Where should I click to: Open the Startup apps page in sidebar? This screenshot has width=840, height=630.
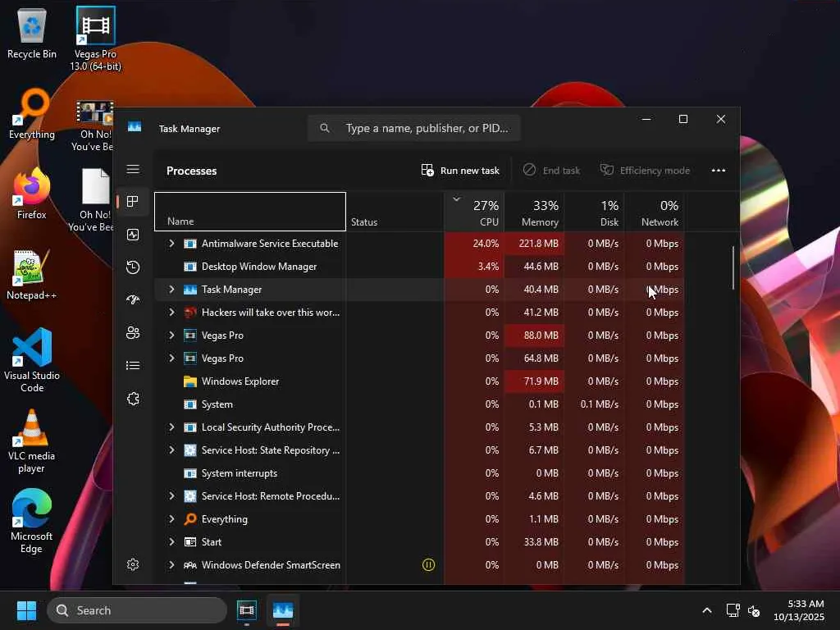[x=133, y=299]
